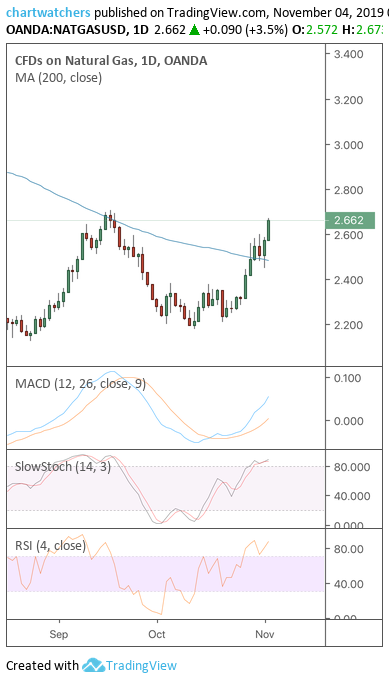
Task: Click the Oct marker on time axis
Action: pyautogui.click(x=157, y=634)
